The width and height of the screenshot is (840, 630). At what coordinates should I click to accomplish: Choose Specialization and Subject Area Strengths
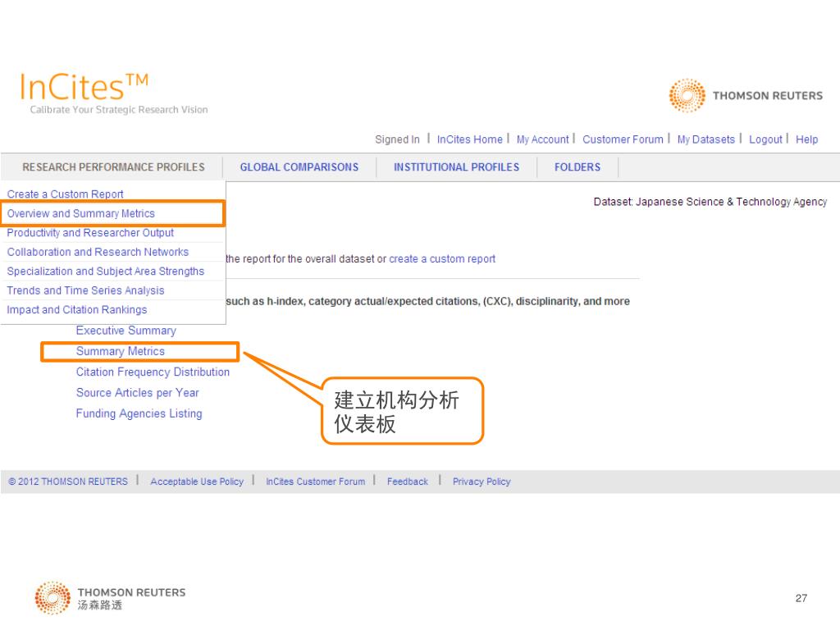pyautogui.click(x=106, y=271)
